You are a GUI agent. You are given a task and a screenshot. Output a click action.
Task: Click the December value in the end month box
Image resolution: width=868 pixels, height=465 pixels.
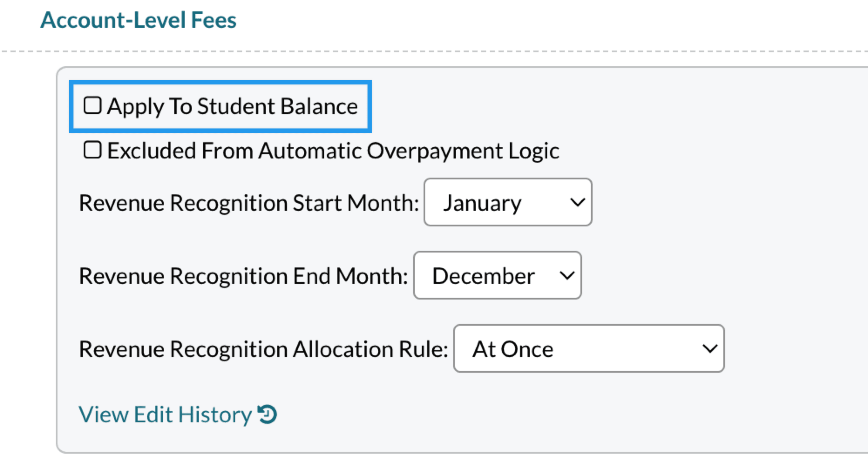click(x=483, y=276)
